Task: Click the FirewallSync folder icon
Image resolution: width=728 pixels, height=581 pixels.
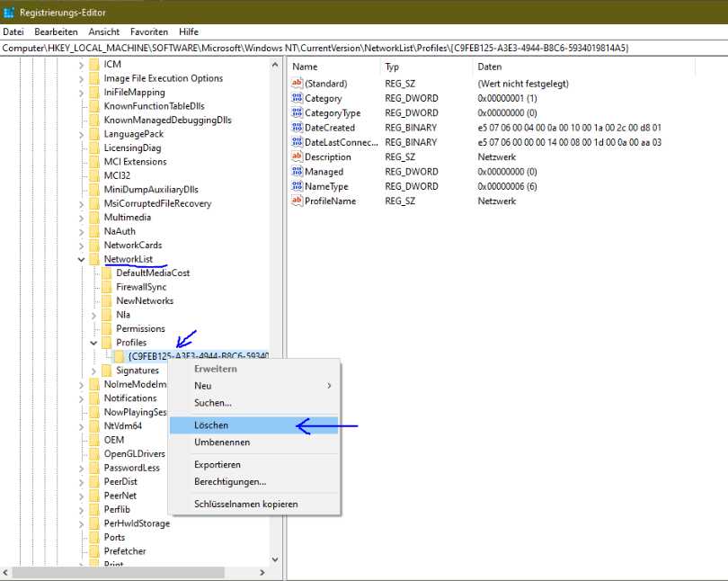Action: pyautogui.click(x=107, y=287)
